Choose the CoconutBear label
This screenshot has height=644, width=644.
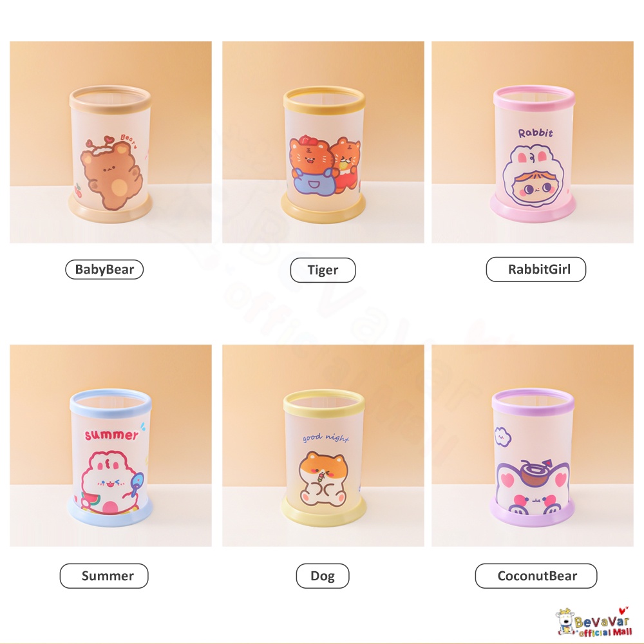[x=536, y=576]
